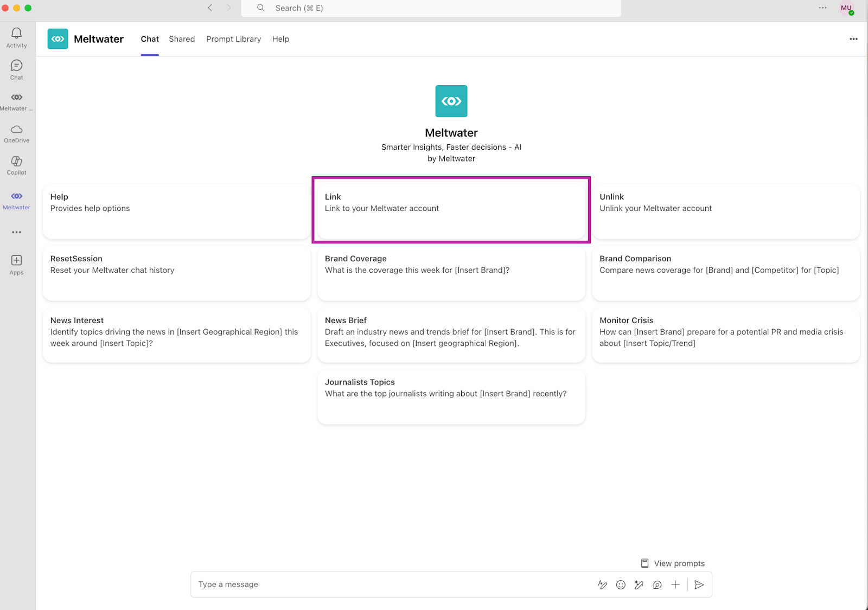This screenshot has height=610, width=868.
Task: Click the Meltwater title text in header
Action: point(99,39)
